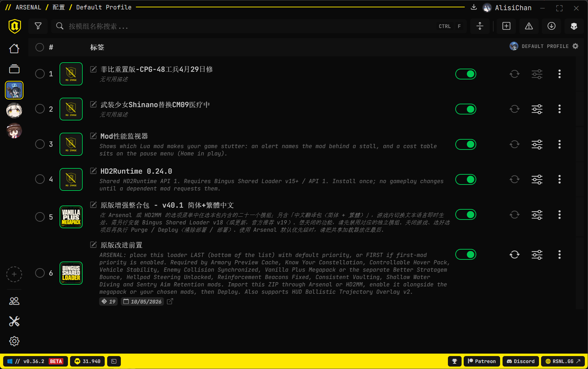588x369 pixels.
Task: Go to the Home sidebar icon
Action: point(14,49)
